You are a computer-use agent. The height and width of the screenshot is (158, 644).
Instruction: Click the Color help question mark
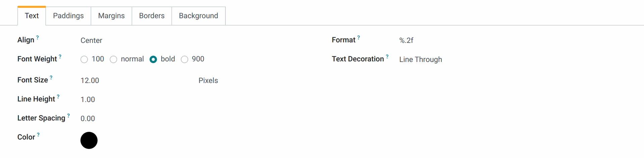pos(38,135)
